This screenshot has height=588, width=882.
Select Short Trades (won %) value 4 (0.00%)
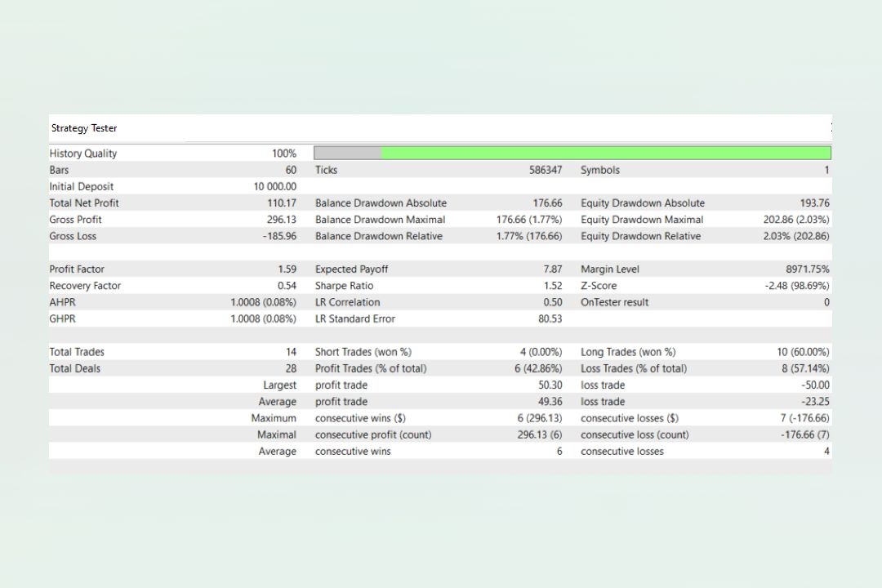coord(541,352)
